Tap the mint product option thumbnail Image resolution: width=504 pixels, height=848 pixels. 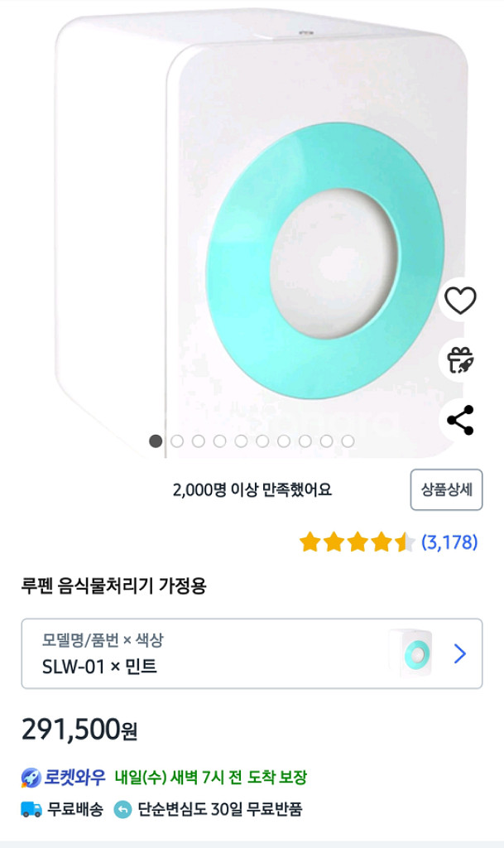(x=410, y=653)
